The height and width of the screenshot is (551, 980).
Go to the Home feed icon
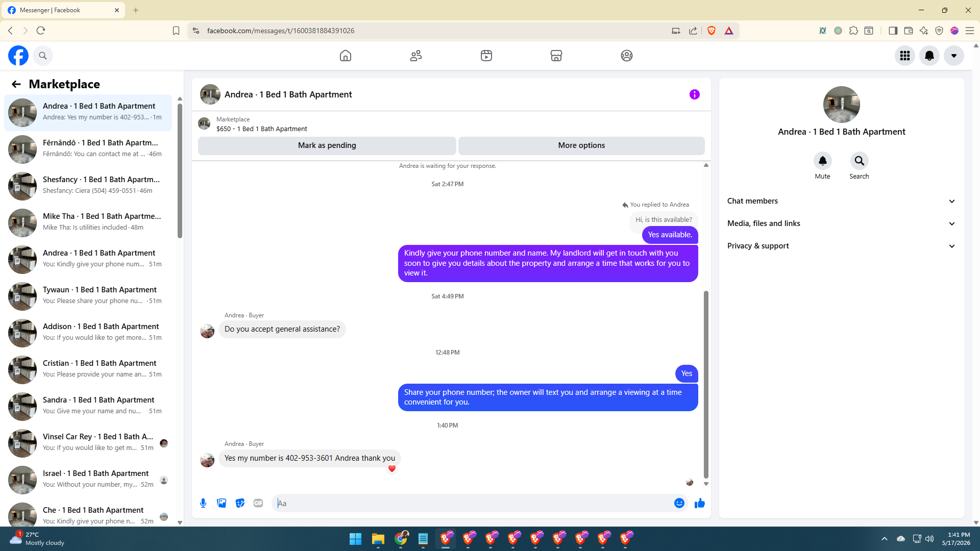pos(346,56)
